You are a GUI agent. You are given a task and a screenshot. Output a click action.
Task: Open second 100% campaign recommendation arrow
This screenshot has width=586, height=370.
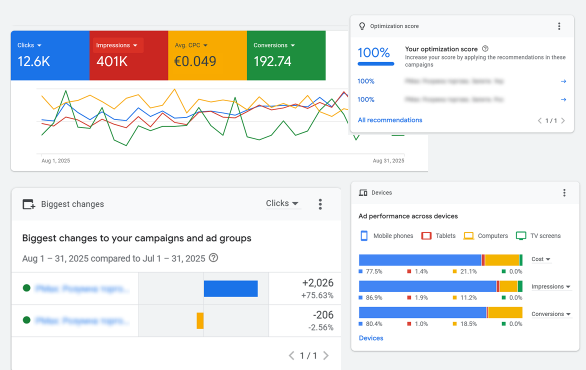[x=564, y=99]
